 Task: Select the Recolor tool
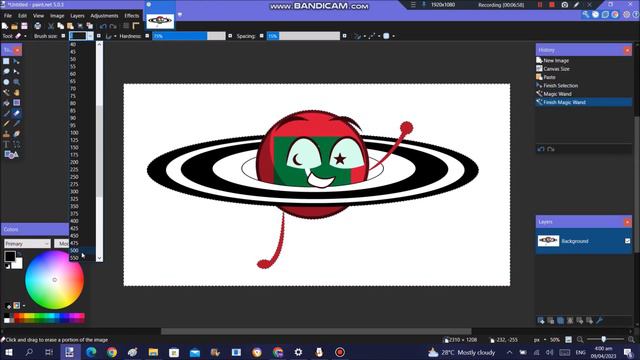coord(16,134)
